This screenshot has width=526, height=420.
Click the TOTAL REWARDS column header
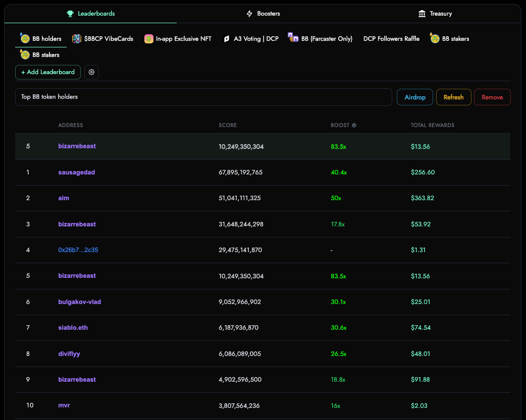point(433,126)
